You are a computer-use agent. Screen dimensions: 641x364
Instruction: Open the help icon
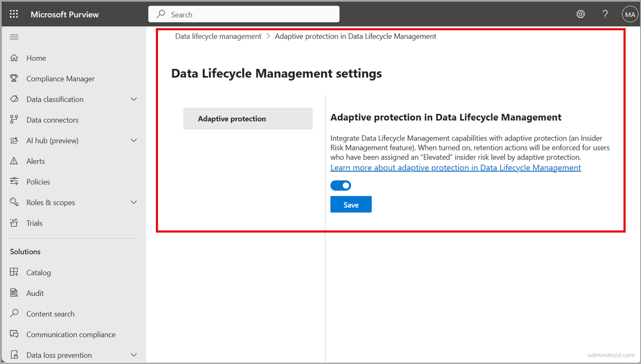[x=605, y=14]
